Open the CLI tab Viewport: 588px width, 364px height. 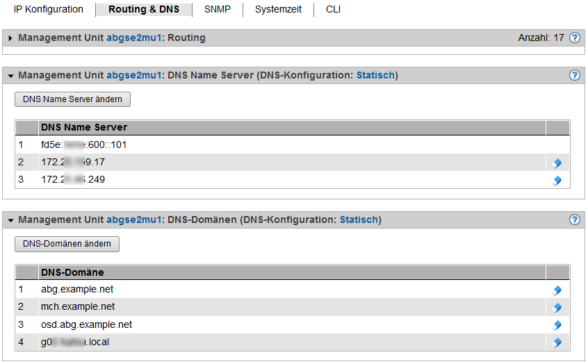(333, 10)
